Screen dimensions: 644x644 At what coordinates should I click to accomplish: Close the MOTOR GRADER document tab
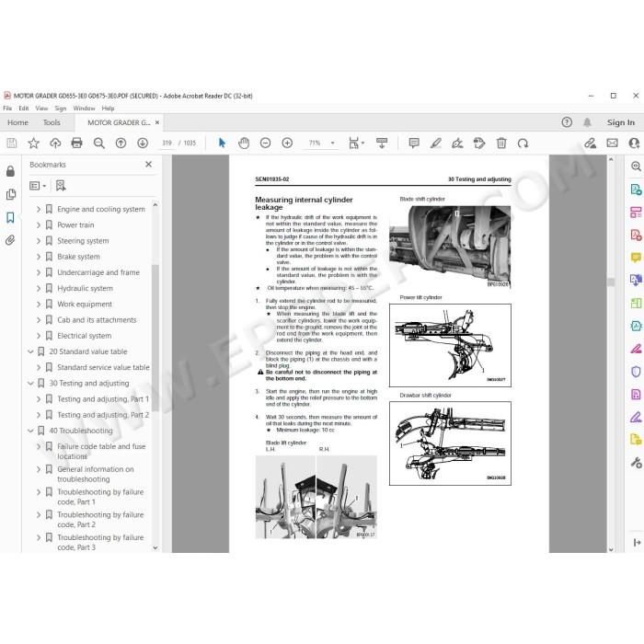pos(157,122)
